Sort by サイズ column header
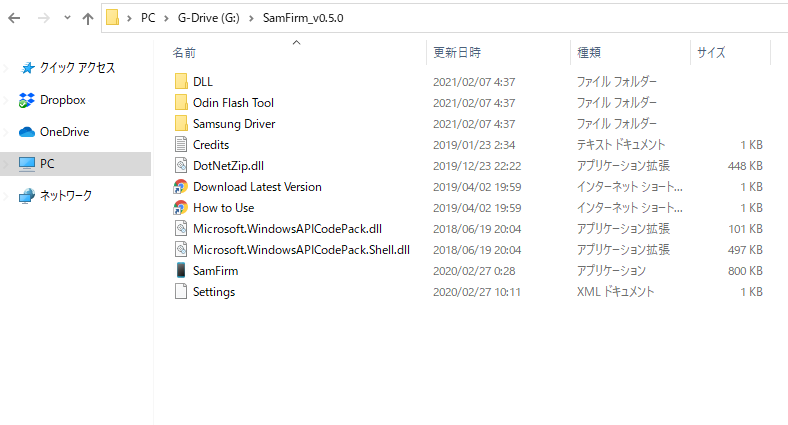 [x=711, y=52]
